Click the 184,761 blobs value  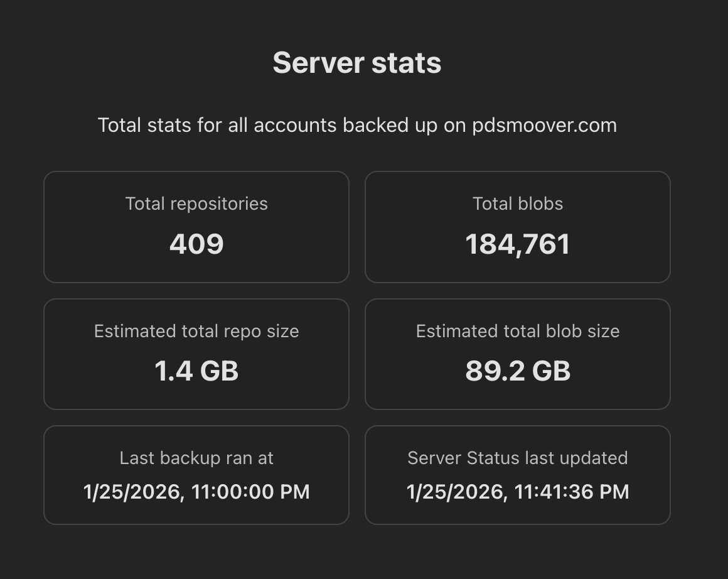pyautogui.click(x=518, y=244)
